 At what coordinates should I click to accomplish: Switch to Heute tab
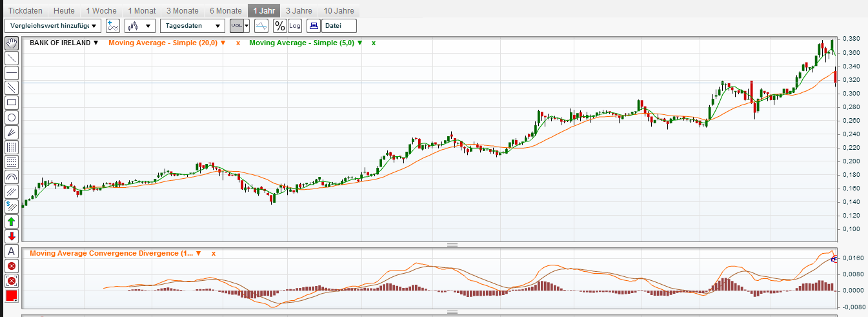64,11
